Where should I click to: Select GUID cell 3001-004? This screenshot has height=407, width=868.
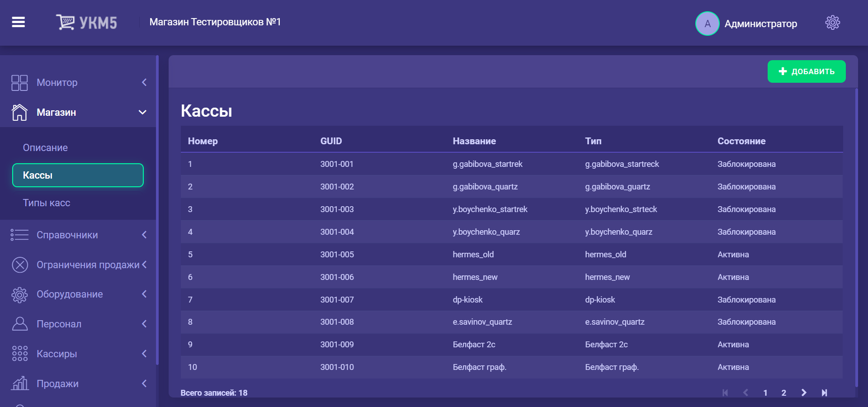(337, 232)
